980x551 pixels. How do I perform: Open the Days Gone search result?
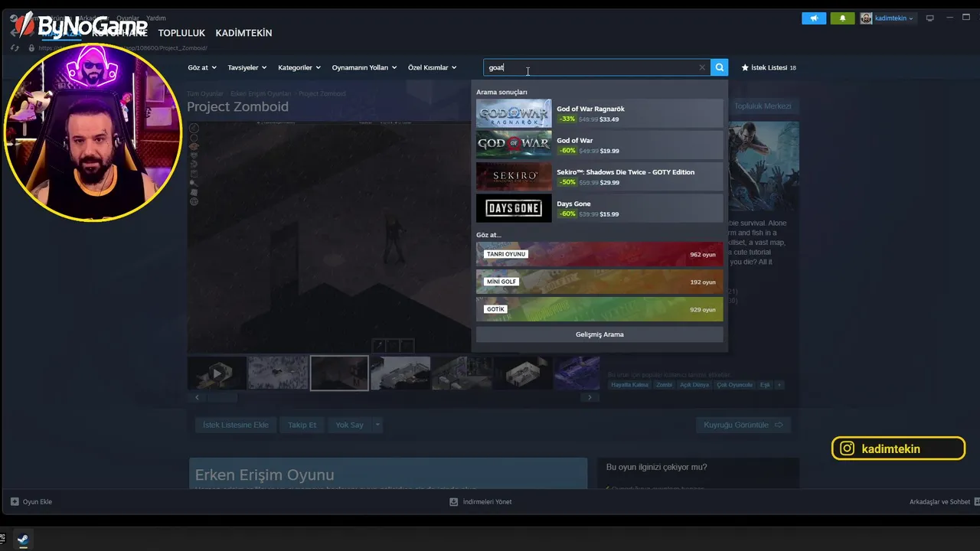(x=599, y=208)
